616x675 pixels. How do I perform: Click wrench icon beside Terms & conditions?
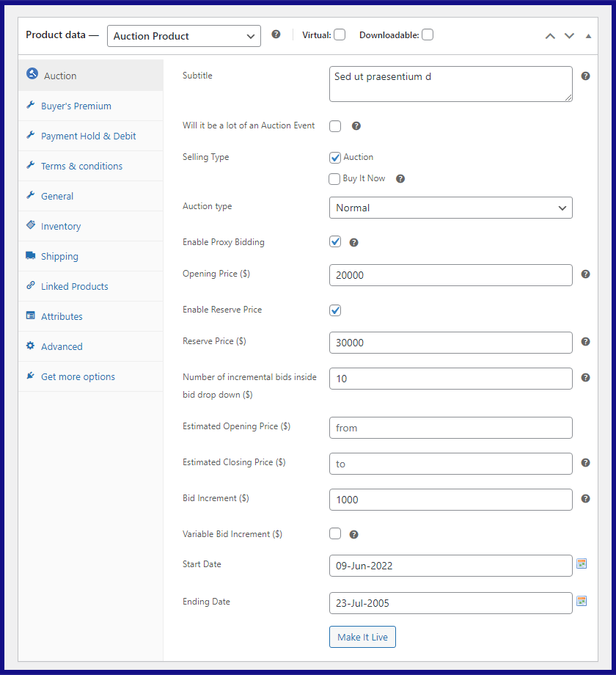pos(31,165)
